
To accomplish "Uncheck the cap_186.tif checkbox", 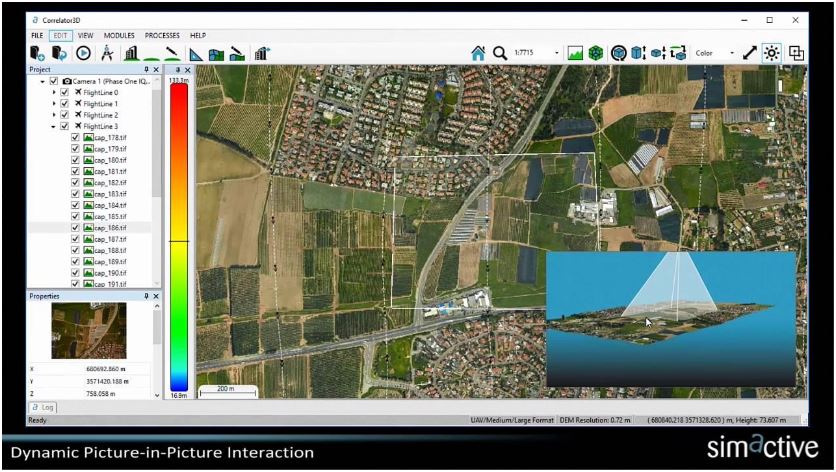I will (75, 228).
